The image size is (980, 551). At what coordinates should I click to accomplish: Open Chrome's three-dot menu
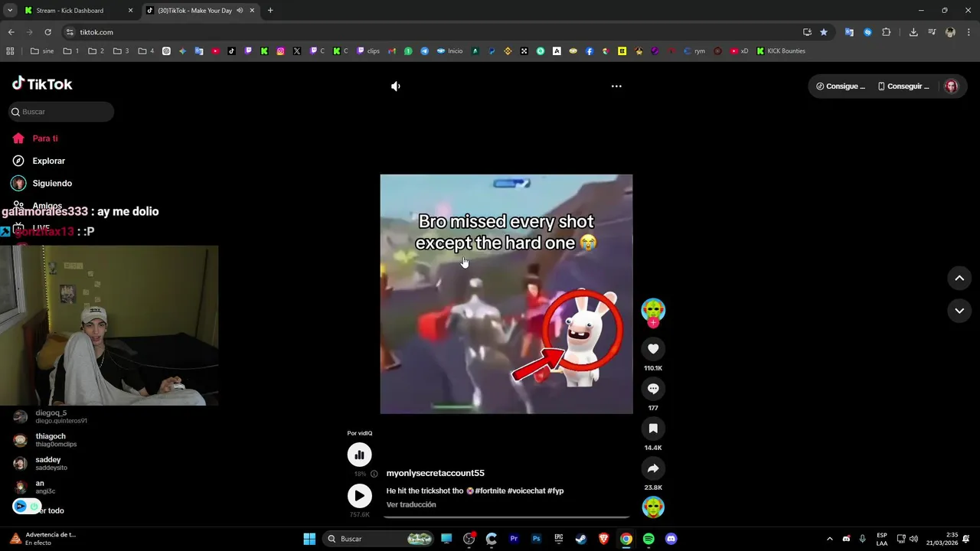tap(969, 32)
